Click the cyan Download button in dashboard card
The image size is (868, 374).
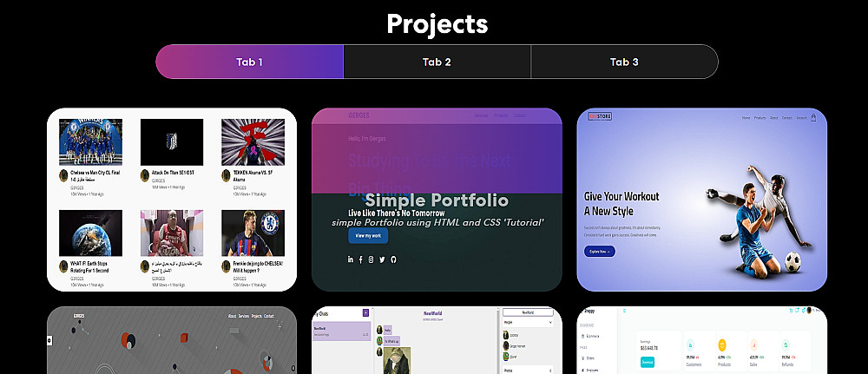coord(648,363)
